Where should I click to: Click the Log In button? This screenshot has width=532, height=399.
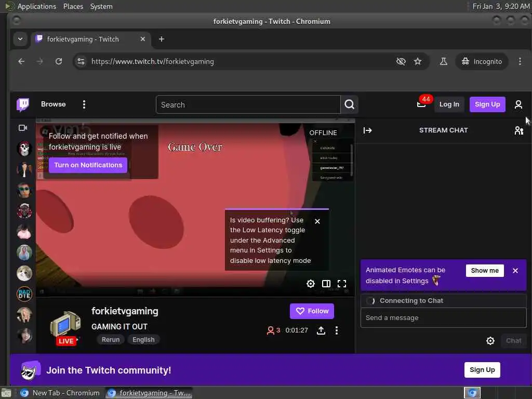[449, 104]
